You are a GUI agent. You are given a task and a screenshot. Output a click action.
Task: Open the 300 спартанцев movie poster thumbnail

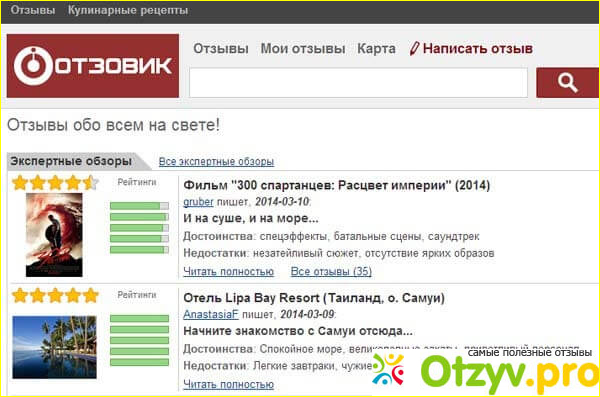coord(54,235)
